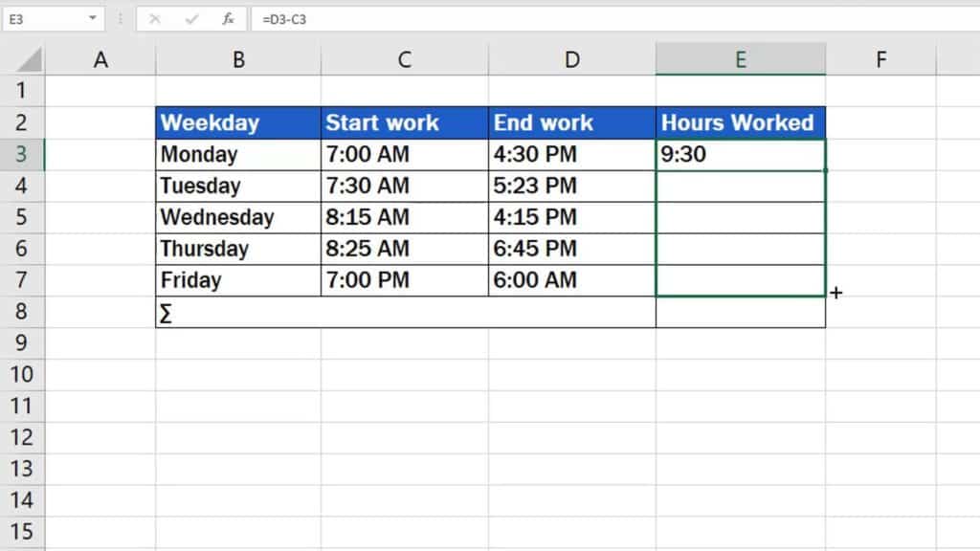Select column E header

point(740,59)
